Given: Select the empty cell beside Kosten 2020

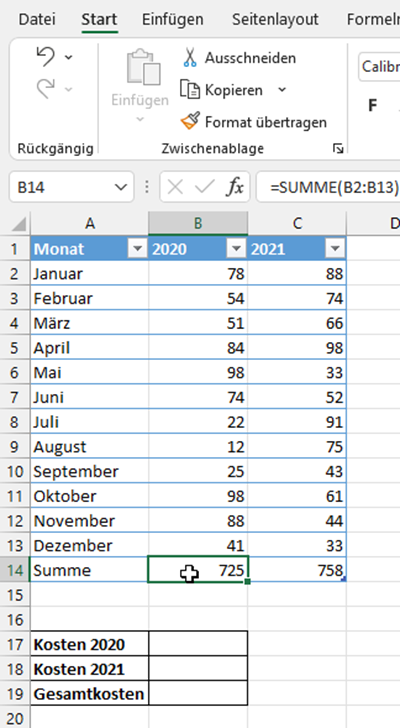Looking at the screenshot, I should click(198, 644).
